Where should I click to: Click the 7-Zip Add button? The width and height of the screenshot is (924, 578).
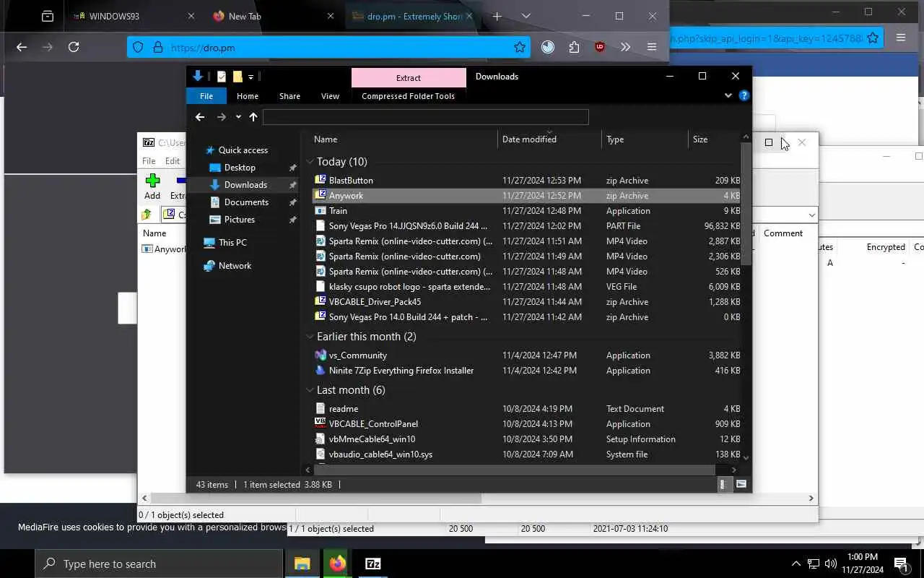pos(152,186)
